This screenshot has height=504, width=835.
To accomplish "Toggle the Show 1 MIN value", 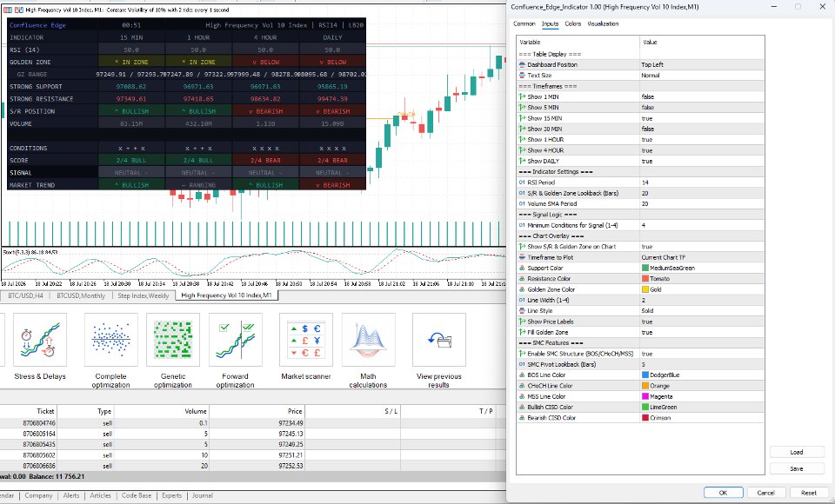I will tap(702, 96).
